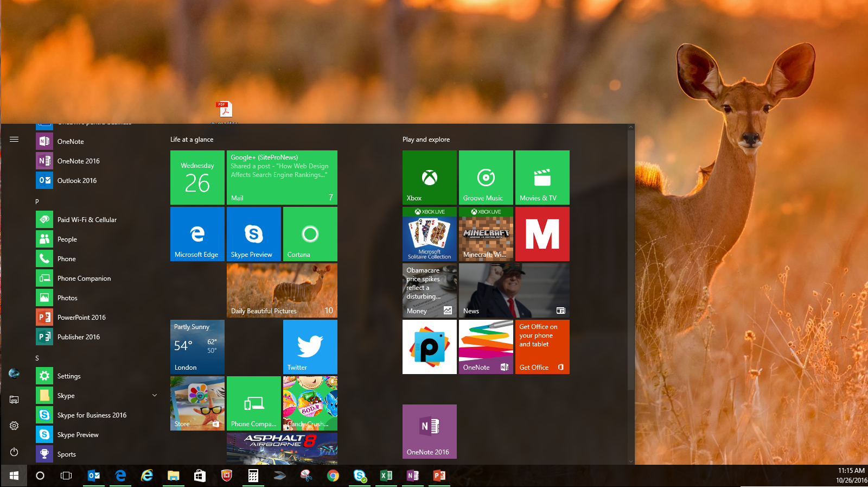Open Daily Beautiful Pictures tile
The width and height of the screenshot is (868, 487).
click(282, 290)
